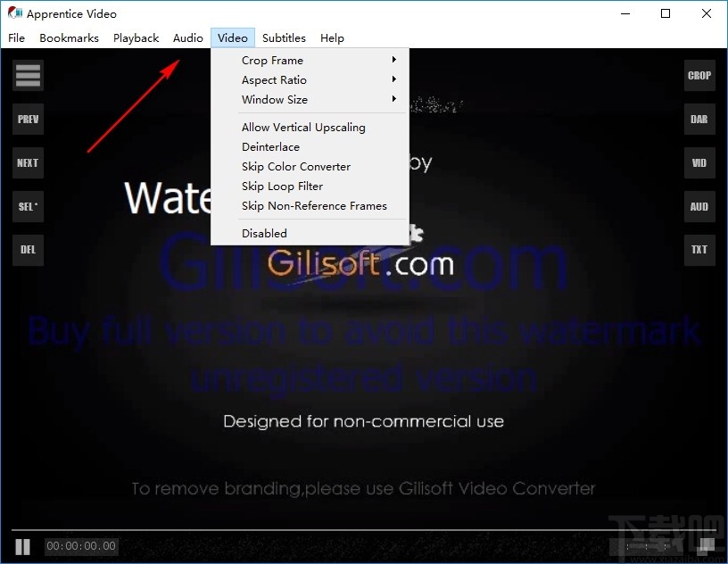This screenshot has width=728, height=564.
Task: Open the Playback menu
Action: 136,38
